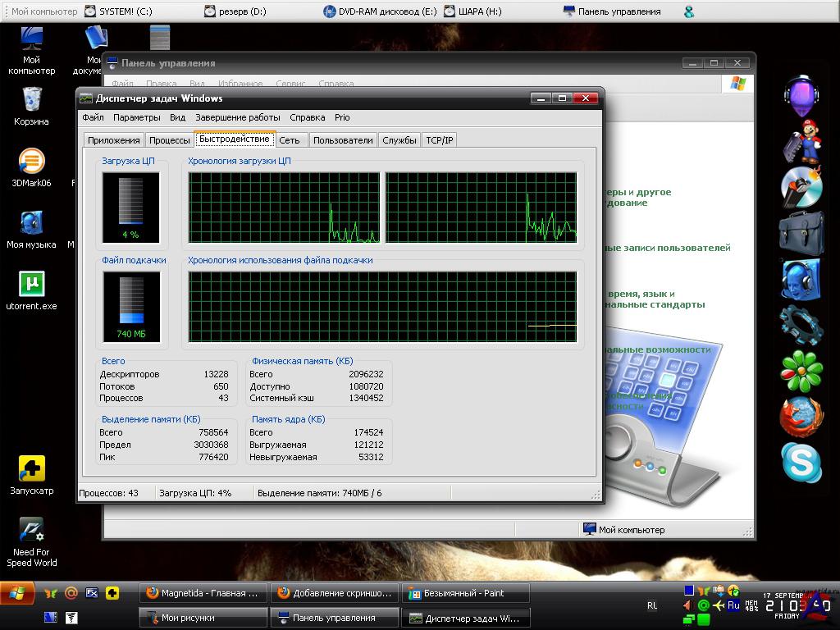The image size is (840, 630).
Task: Switch to Безымянный - Paint taskbar button
Action: (465, 593)
